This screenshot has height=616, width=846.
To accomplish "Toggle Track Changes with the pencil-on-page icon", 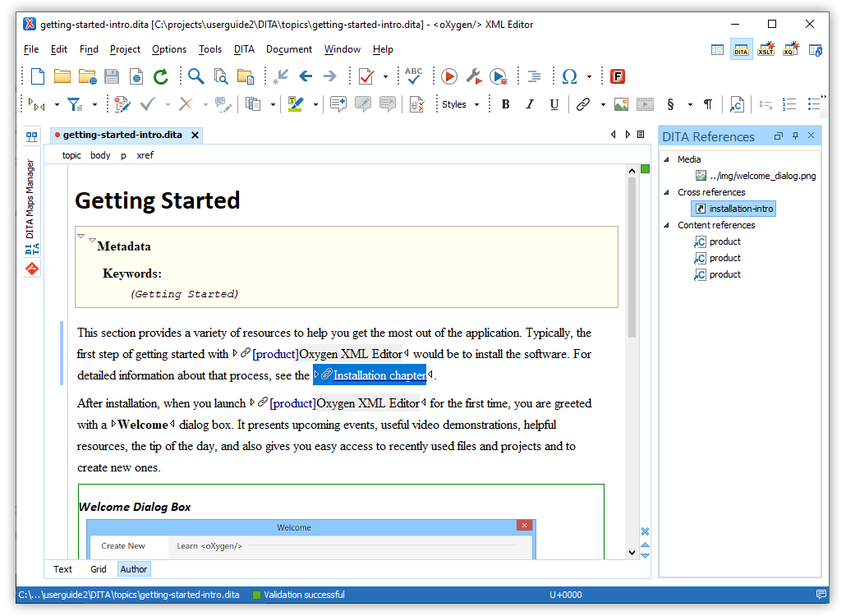I will pos(122,104).
